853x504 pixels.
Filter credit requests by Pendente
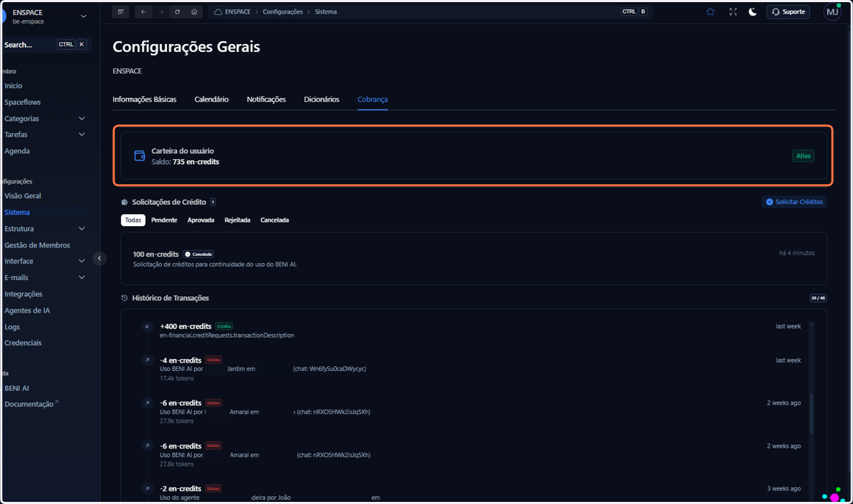click(x=164, y=220)
